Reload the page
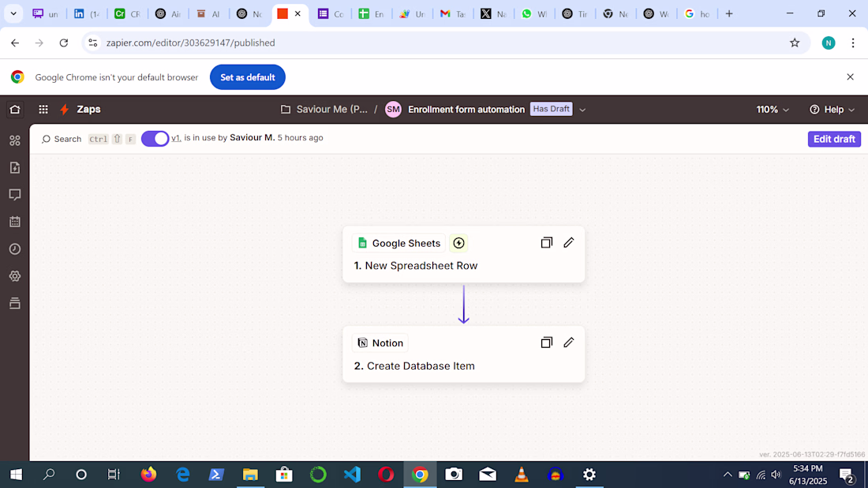 [x=64, y=43]
